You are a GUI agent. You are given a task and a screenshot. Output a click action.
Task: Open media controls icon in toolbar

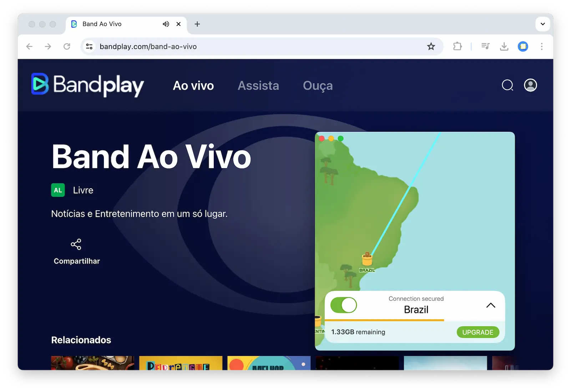coord(485,46)
